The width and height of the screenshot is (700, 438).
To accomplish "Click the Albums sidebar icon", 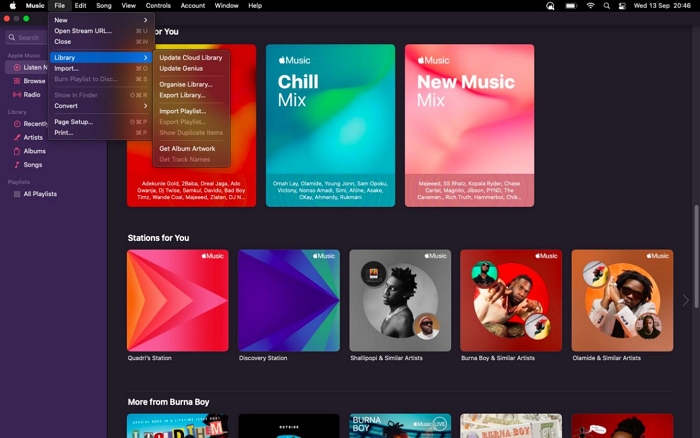I will pos(17,151).
